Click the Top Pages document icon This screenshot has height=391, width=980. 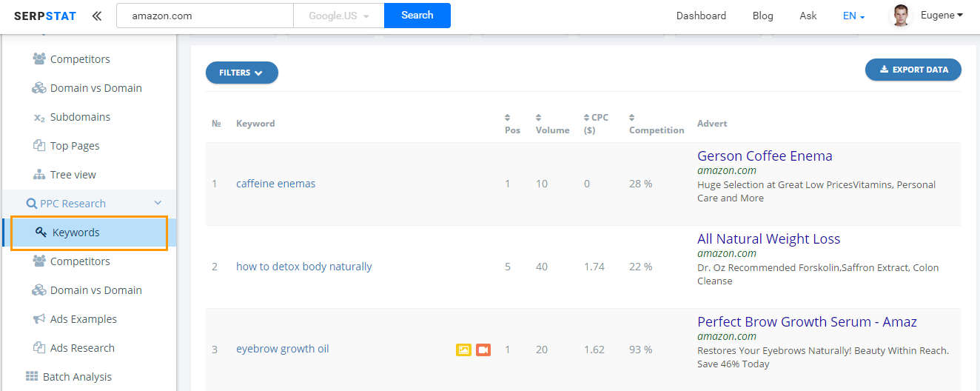39,146
